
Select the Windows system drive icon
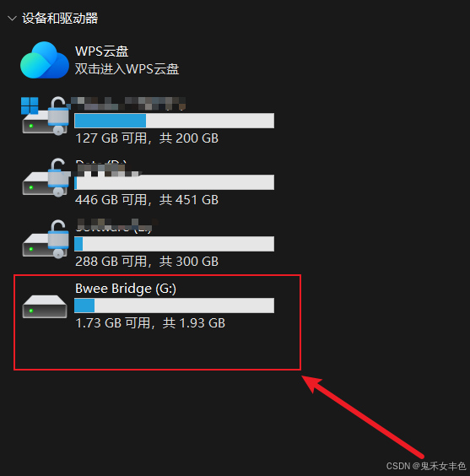pyautogui.click(x=45, y=116)
